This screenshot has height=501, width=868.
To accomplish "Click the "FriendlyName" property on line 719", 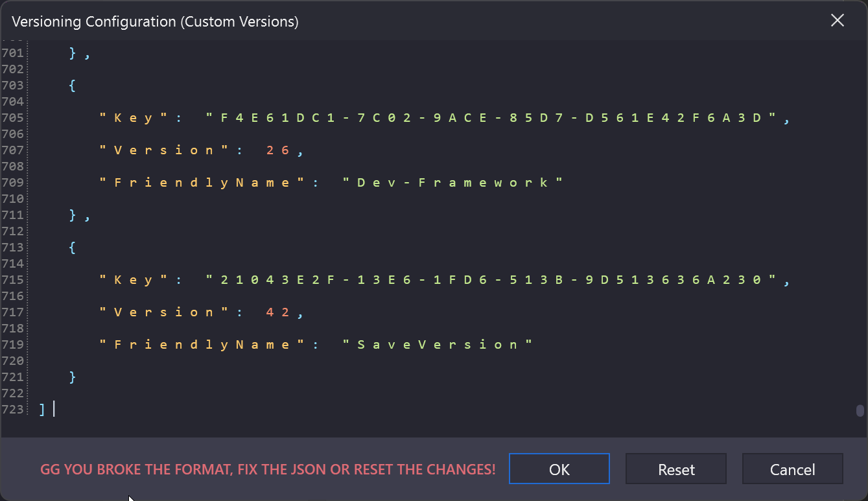I will (x=202, y=344).
